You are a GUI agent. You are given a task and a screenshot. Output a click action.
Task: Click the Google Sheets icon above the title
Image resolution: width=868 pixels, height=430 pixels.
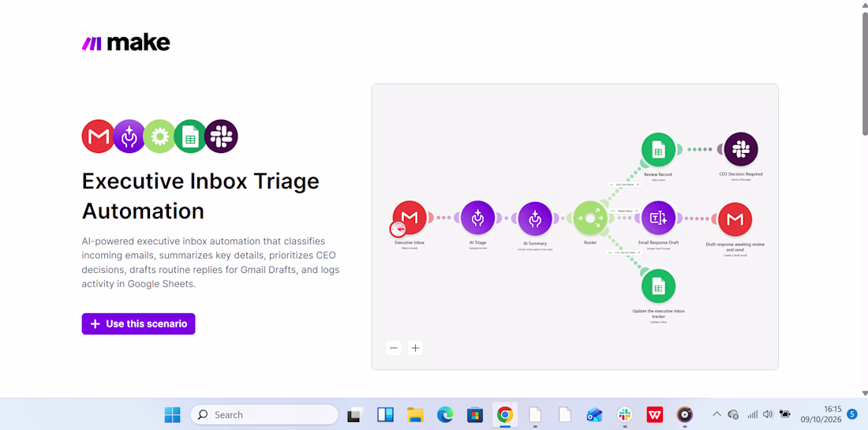[x=190, y=136]
